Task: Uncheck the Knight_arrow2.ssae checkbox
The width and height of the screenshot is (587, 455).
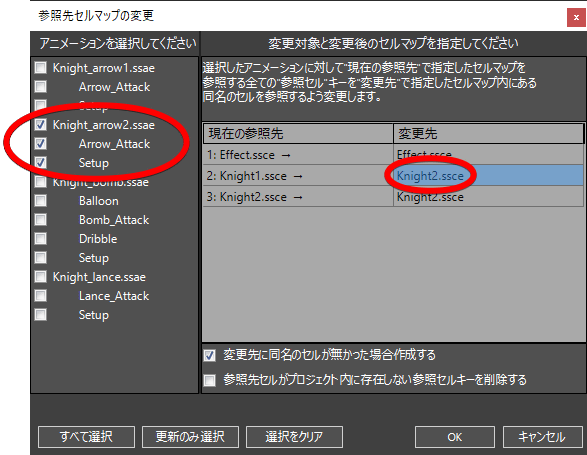Action: click(40, 125)
